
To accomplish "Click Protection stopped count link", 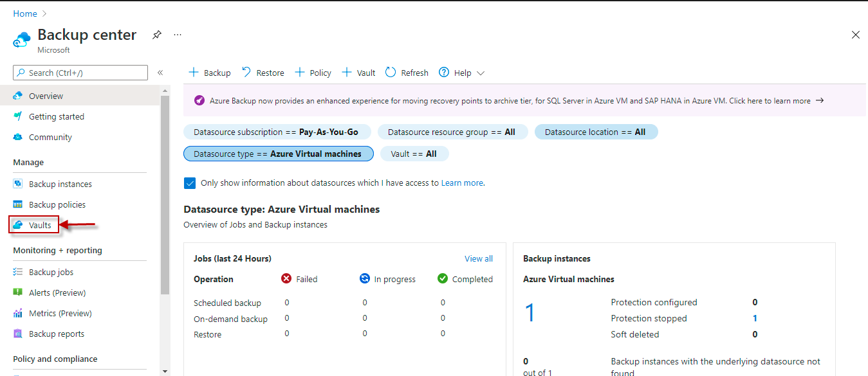I will tap(755, 318).
